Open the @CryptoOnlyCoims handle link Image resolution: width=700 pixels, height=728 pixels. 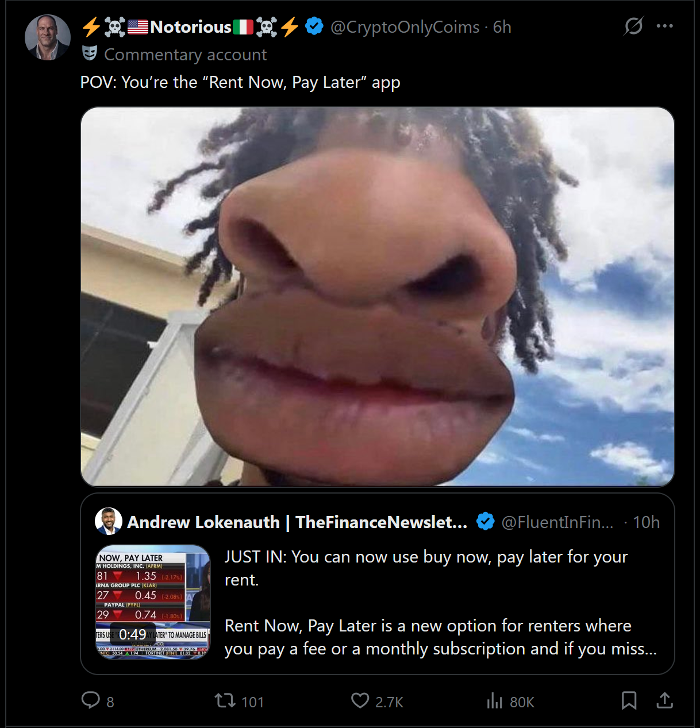click(x=405, y=27)
